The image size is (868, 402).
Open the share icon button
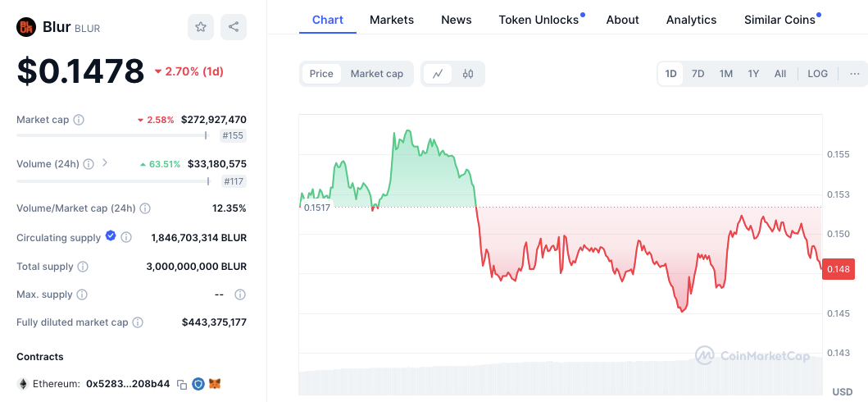[x=234, y=27]
